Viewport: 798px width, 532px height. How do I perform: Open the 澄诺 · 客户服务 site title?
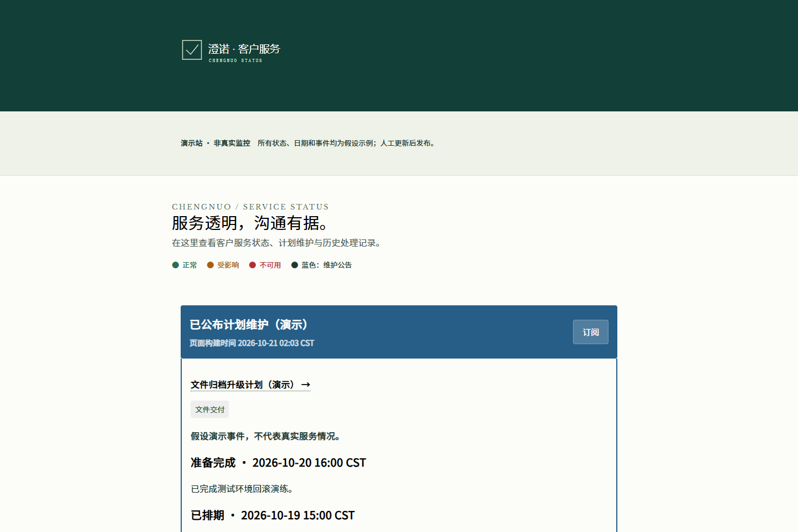244,49
